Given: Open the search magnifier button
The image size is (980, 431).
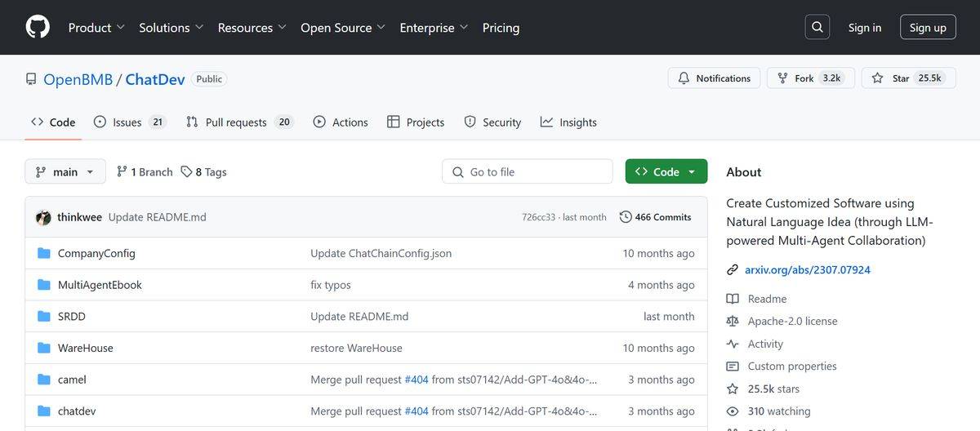Looking at the screenshot, I should (x=817, y=27).
